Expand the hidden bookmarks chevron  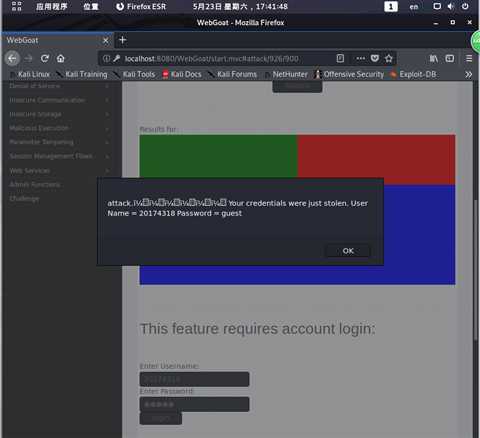click(x=468, y=74)
